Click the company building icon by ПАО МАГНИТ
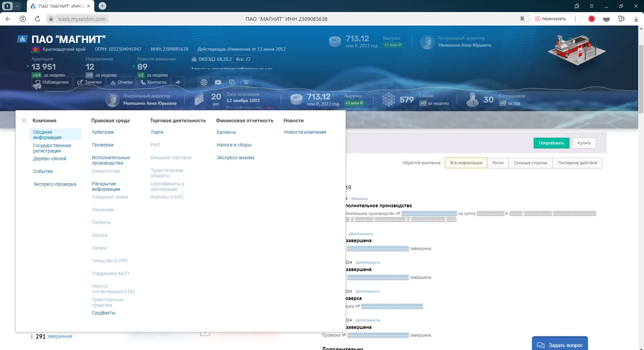Screen dimensions: 644x350 [22, 39]
